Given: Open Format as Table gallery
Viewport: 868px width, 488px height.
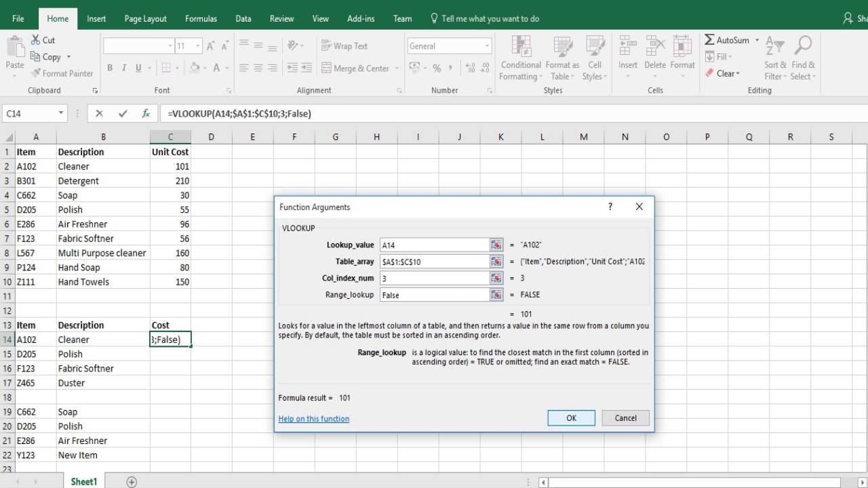Looking at the screenshot, I should (562, 47).
